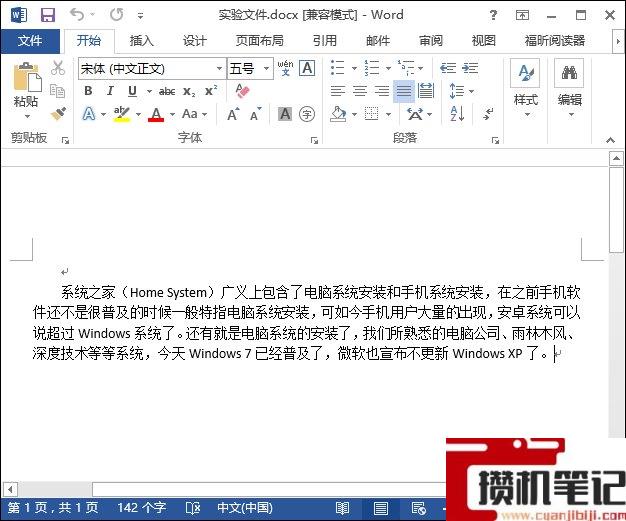Toggle Bold formatting

[89, 91]
